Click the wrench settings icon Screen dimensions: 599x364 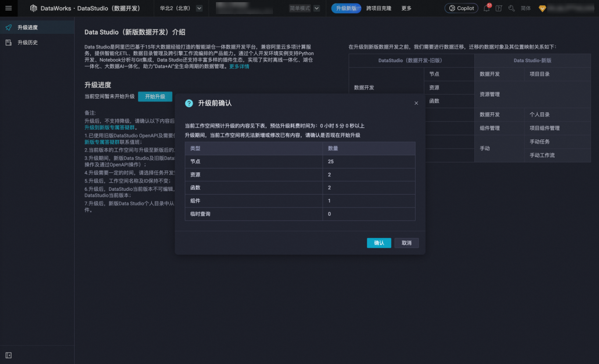tap(511, 8)
